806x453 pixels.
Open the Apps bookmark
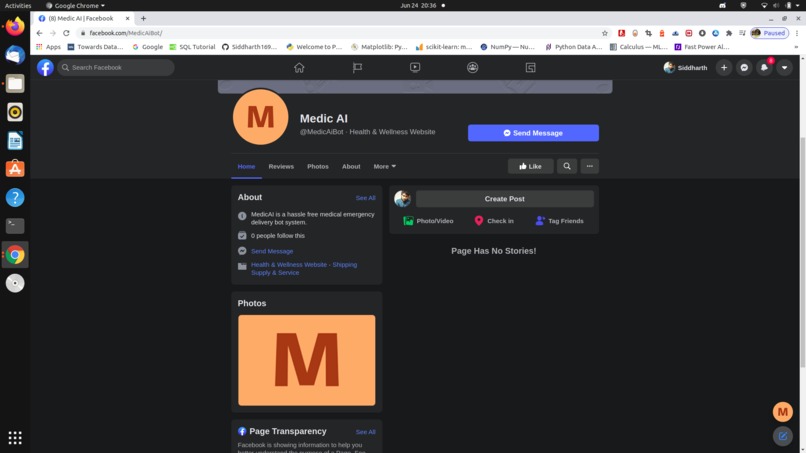[x=48, y=47]
